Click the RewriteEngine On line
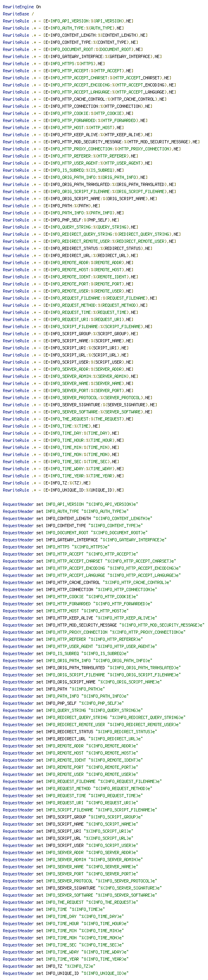The height and width of the screenshot is (980, 208). [22, 7]
